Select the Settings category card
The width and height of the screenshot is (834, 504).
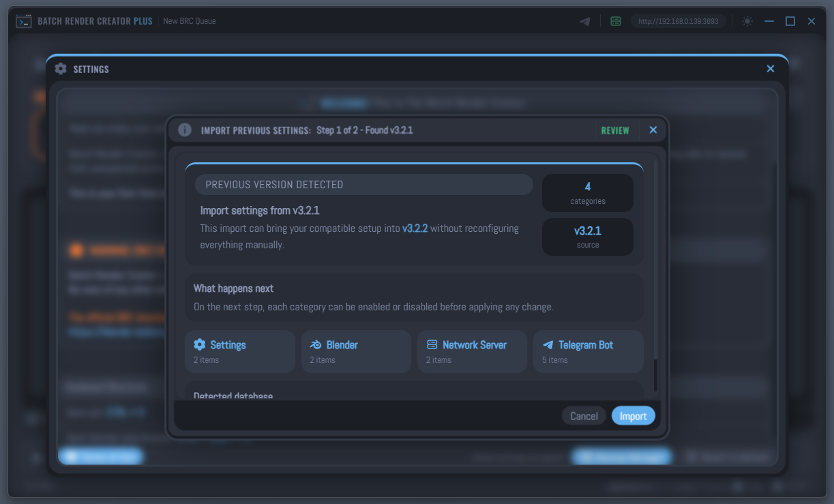[x=240, y=352]
